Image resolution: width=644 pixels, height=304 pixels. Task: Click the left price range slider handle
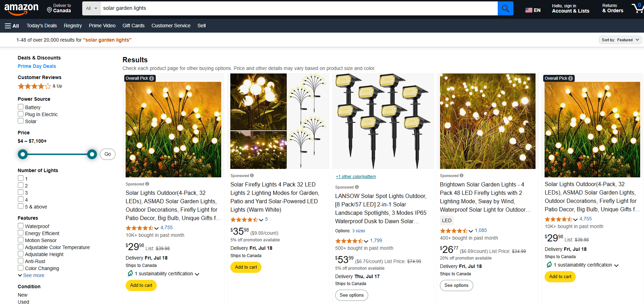[x=23, y=154]
